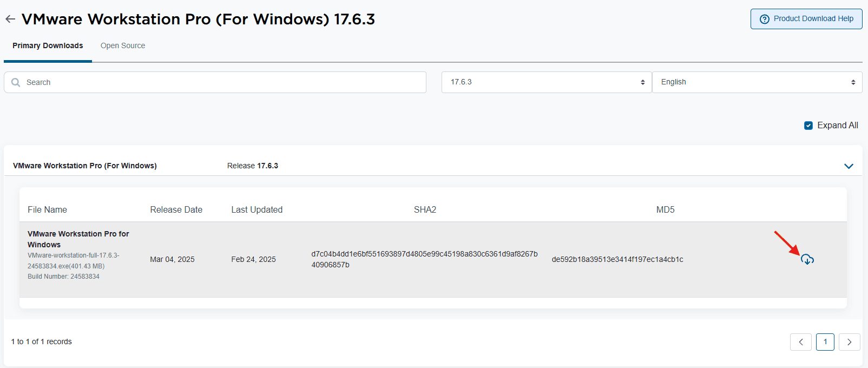The width and height of the screenshot is (868, 368).
Task: Click the 1 to 1 of 1 records text
Action: point(41,342)
